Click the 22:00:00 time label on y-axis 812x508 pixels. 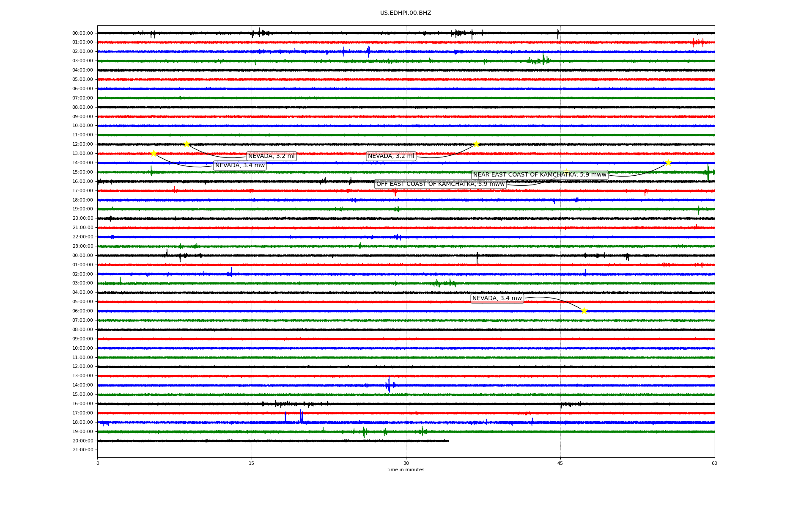[x=82, y=237]
